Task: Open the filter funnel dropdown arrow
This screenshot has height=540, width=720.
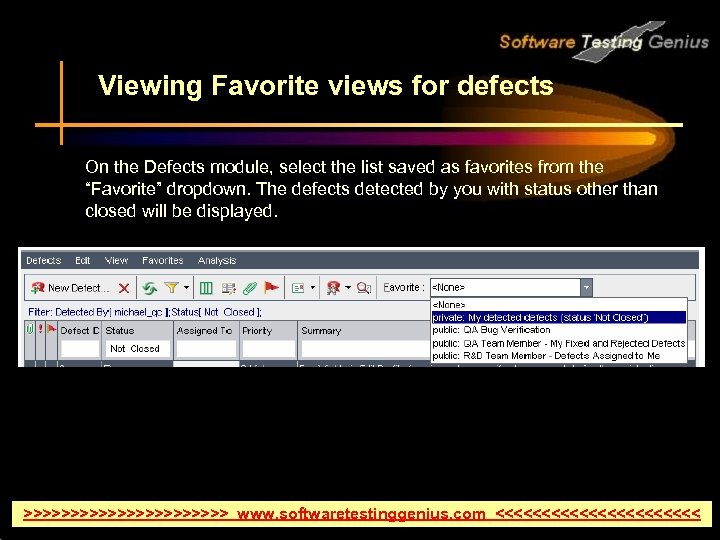Action: 186,287
